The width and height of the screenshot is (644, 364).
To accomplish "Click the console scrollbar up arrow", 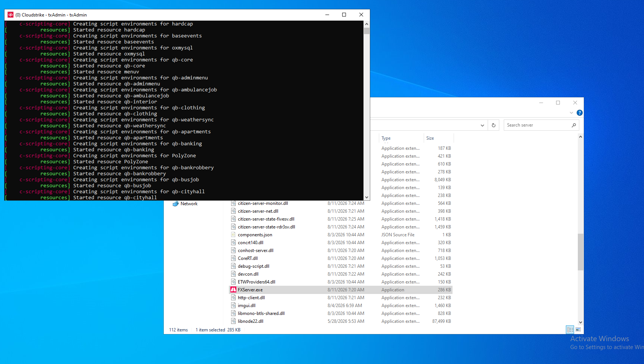I will coord(367,24).
